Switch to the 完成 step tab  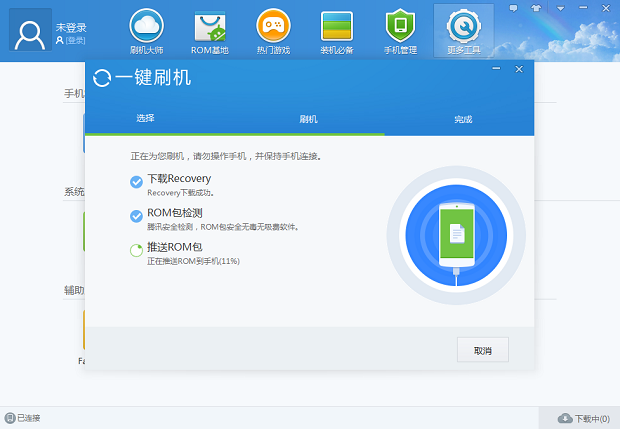(463, 119)
